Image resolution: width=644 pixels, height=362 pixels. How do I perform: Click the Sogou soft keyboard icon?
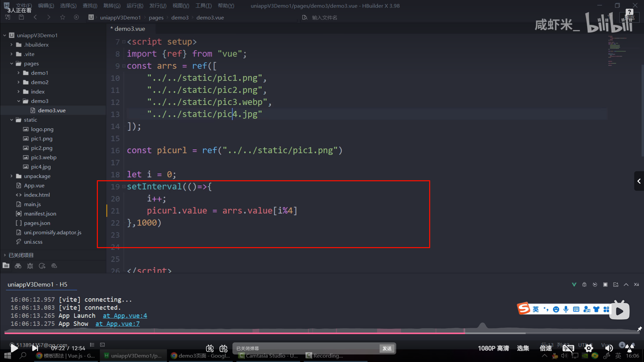tap(576, 309)
